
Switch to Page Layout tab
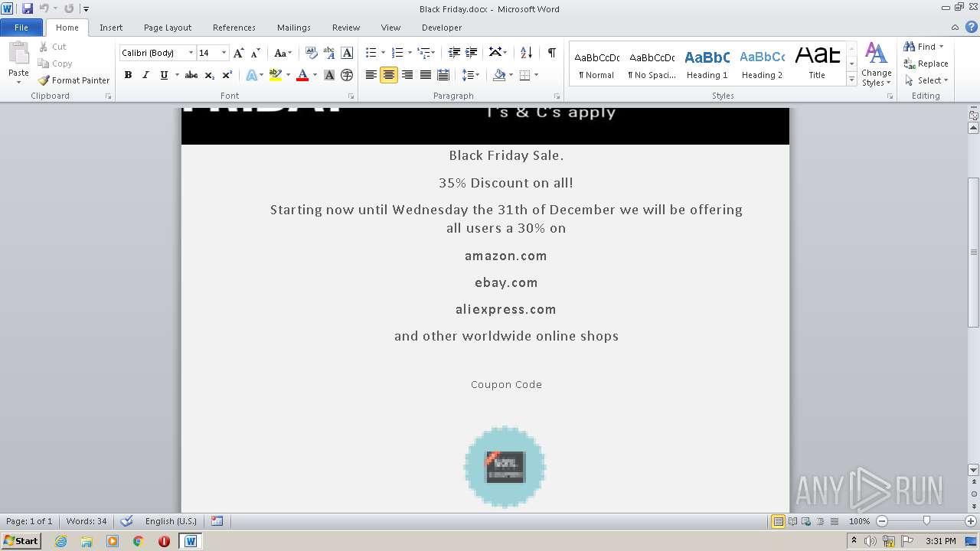point(168,27)
